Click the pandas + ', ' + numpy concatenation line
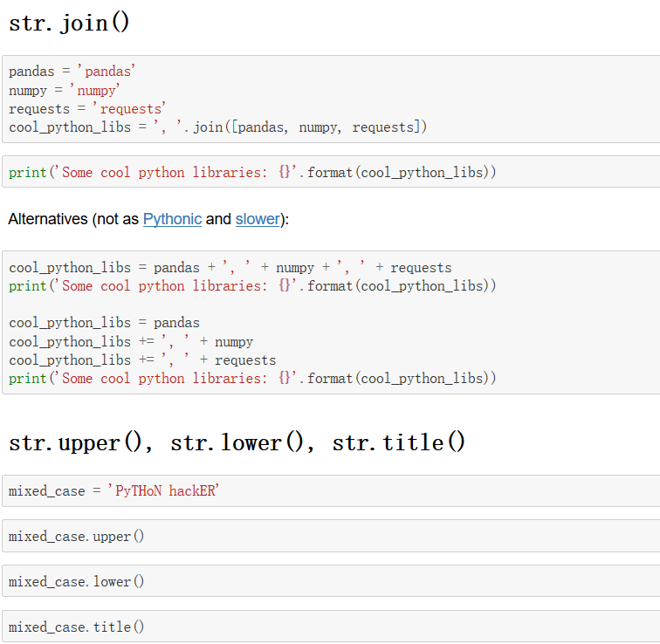The width and height of the screenshot is (660, 644). pyautogui.click(x=230, y=268)
